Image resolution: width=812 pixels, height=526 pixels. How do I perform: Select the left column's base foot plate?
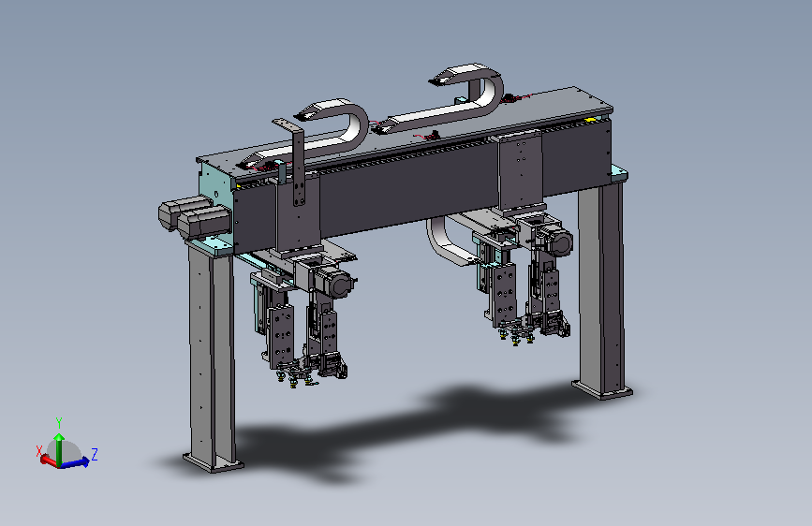pos(214,462)
